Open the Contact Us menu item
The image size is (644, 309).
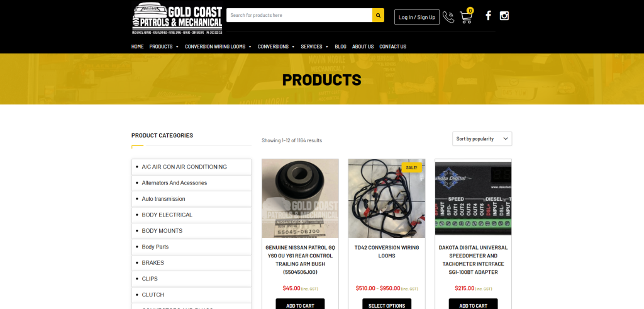(392, 47)
